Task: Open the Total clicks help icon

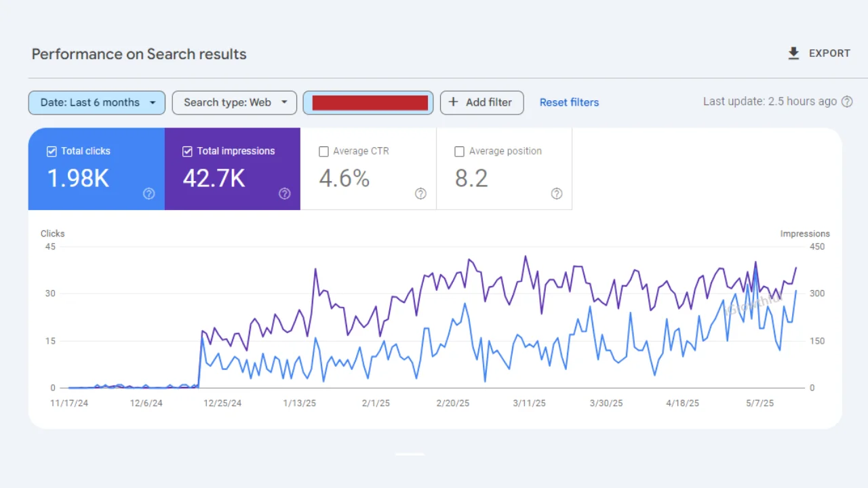Action: coord(149,194)
